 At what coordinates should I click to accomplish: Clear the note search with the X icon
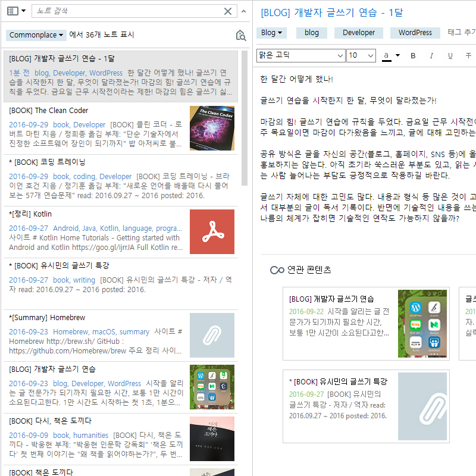point(228,11)
